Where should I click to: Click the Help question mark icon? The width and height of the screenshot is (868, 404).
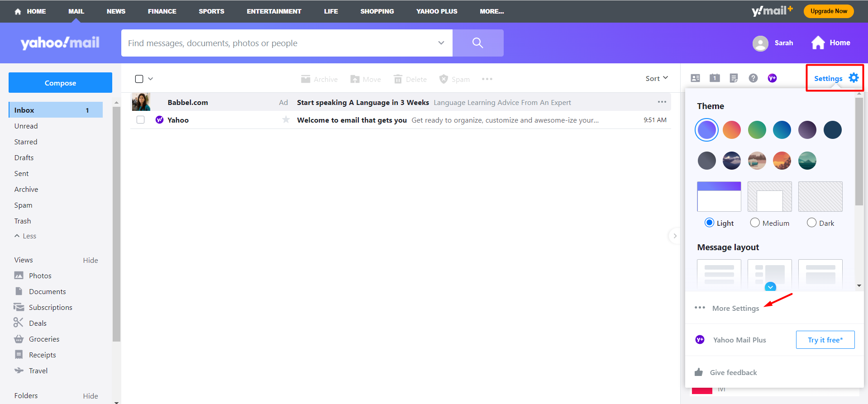(x=753, y=78)
